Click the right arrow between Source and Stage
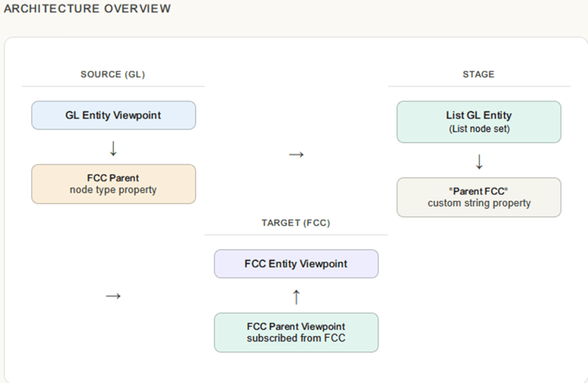Viewport: 588px width, 383px height. [296, 154]
